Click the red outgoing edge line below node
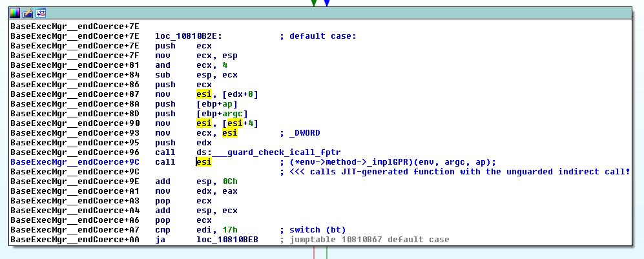Image resolution: width=644 pixels, height=259 pixels. pyautogui.click(x=314, y=253)
